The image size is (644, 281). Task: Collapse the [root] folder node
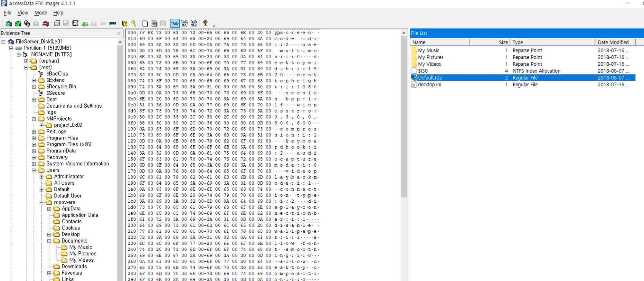coord(26,67)
